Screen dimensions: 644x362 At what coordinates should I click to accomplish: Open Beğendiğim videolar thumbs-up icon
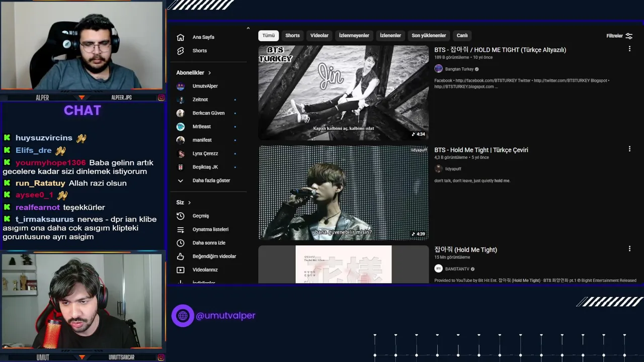click(181, 256)
